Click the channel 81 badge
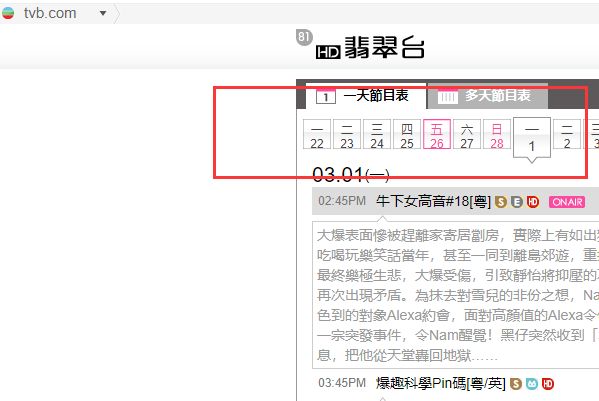 tap(304, 37)
